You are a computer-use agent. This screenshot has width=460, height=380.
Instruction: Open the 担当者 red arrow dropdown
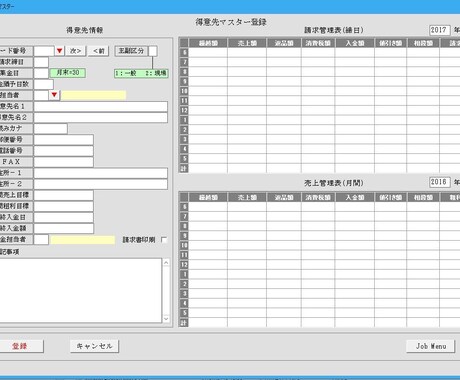[54, 95]
